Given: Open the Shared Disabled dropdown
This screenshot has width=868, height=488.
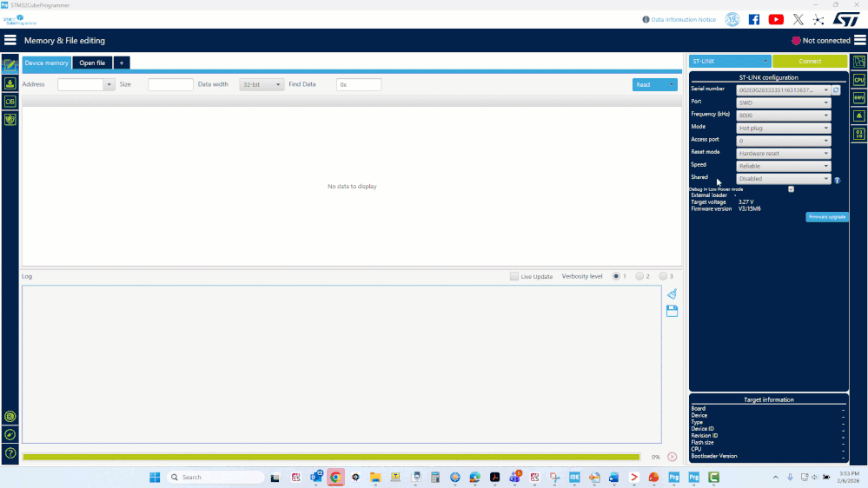Looking at the screenshot, I should [784, 179].
